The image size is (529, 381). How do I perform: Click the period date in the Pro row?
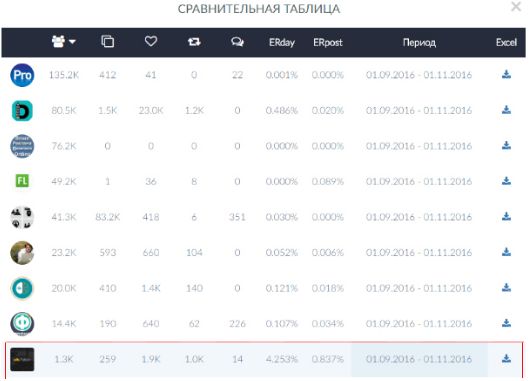coord(419,75)
